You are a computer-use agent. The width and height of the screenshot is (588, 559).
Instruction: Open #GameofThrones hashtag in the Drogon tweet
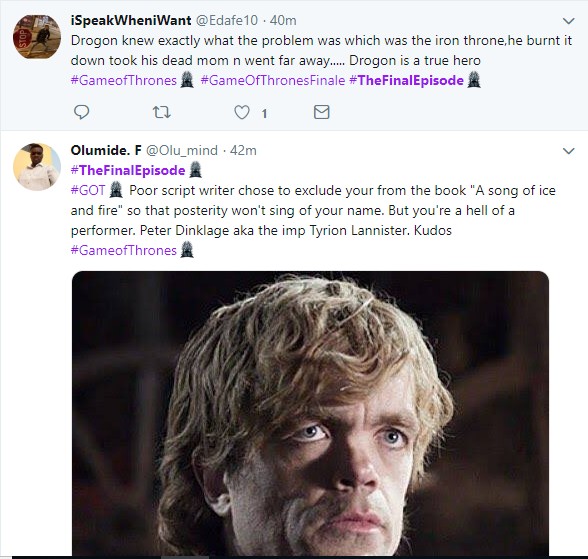pyautogui.click(x=124, y=80)
